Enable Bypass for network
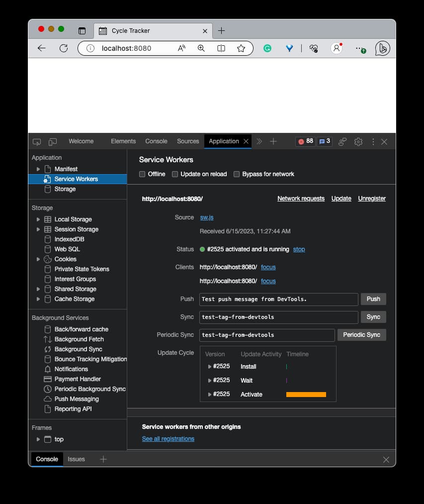Image resolution: width=424 pixels, height=504 pixels. [237, 174]
